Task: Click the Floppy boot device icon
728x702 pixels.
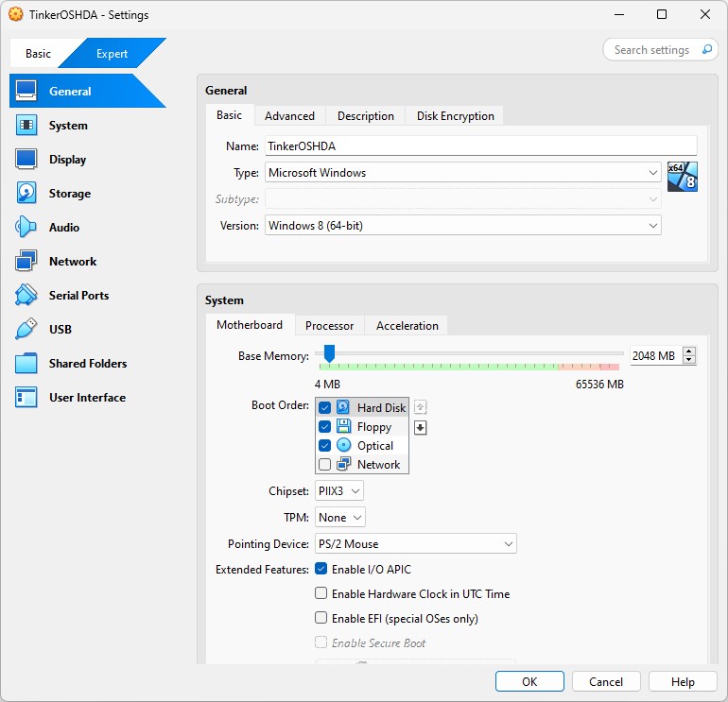Action: [343, 426]
